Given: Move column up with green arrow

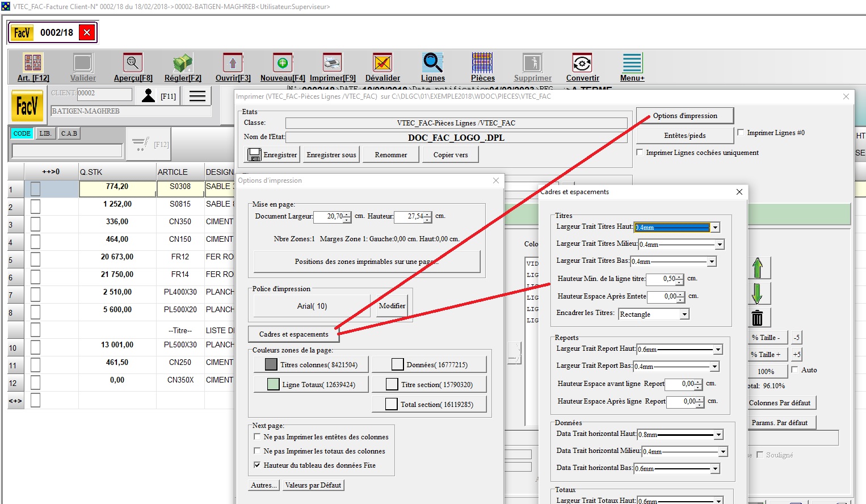Looking at the screenshot, I should tap(758, 268).
